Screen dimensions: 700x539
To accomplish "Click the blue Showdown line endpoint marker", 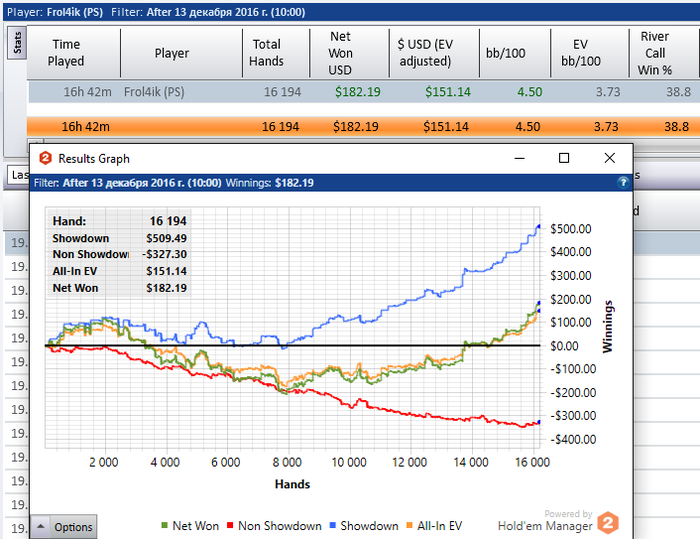I will 539,227.
